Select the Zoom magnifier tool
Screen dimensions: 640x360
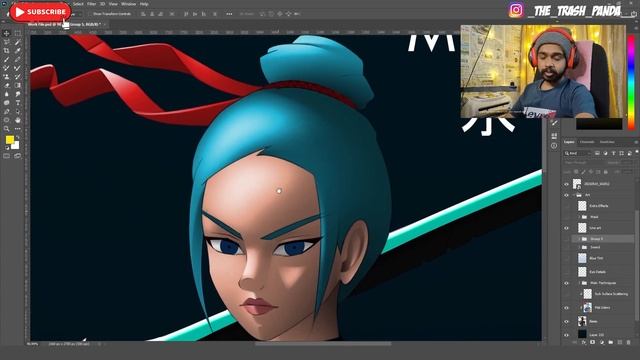(x=7, y=129)
